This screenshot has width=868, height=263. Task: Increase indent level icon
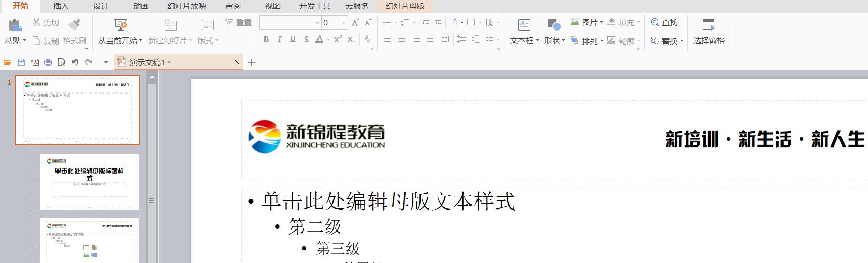click(438, 22)
